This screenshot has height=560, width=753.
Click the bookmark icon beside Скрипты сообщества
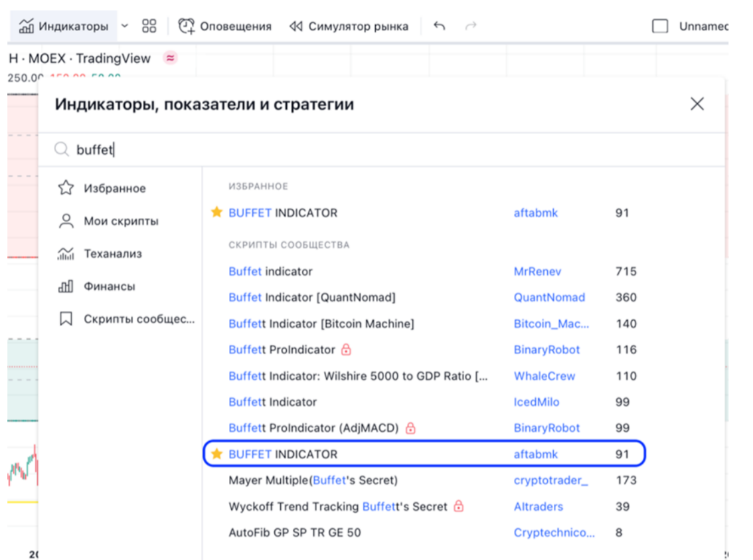(x=66, y=319)
